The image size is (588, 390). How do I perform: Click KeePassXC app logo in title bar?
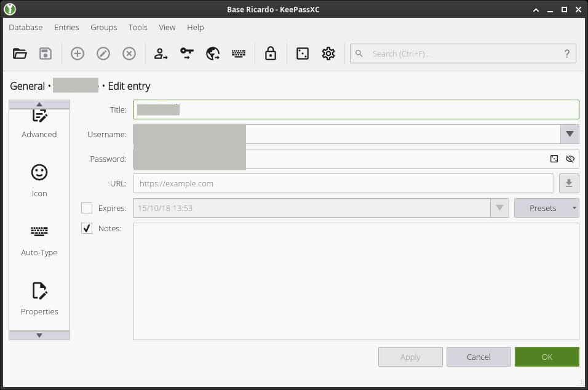(10, 9)
